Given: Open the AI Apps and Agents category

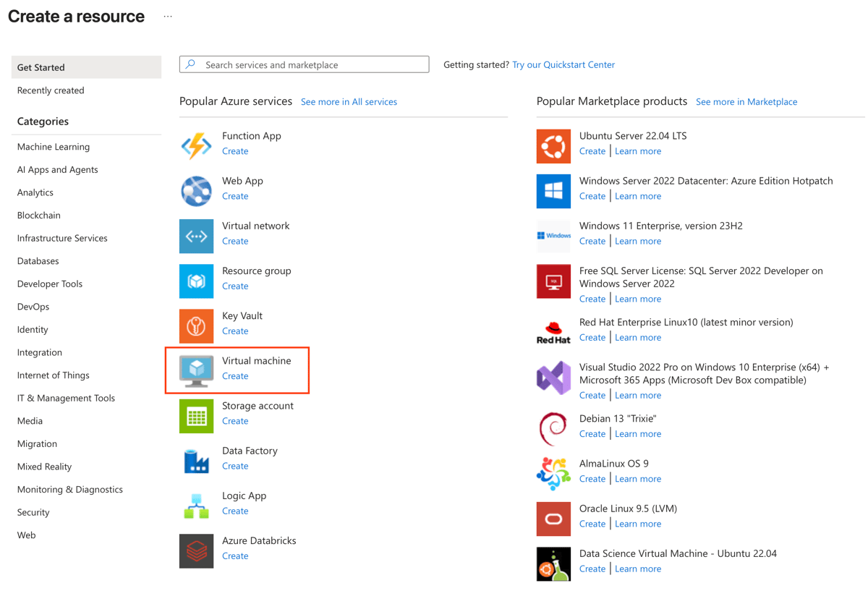Looking at the screenshot, I should (57, 169).
